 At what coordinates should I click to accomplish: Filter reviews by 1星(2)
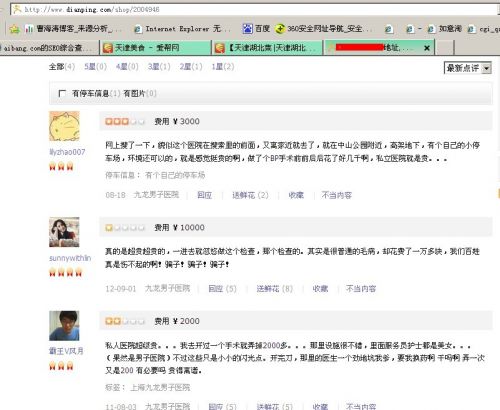coord(223,67)
